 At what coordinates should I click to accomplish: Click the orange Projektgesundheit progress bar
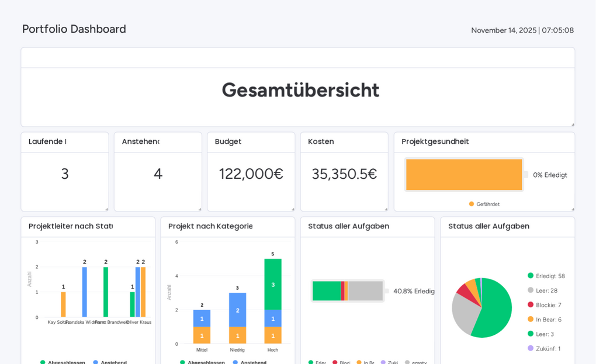point(464,174)
